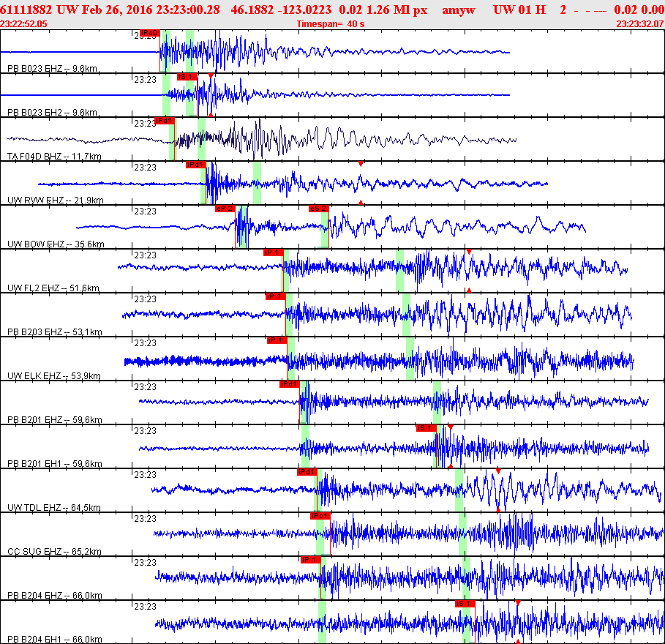Click the red triangle on the UW RVW trace
The image size is (665, 644).
point(361,165)
